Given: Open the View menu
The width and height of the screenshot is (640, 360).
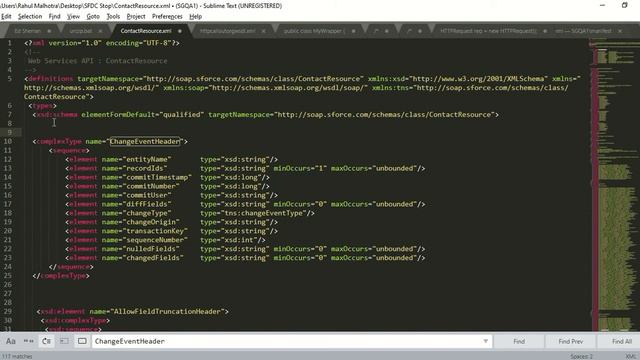Looking at the screenshot, I should point(73,16).
